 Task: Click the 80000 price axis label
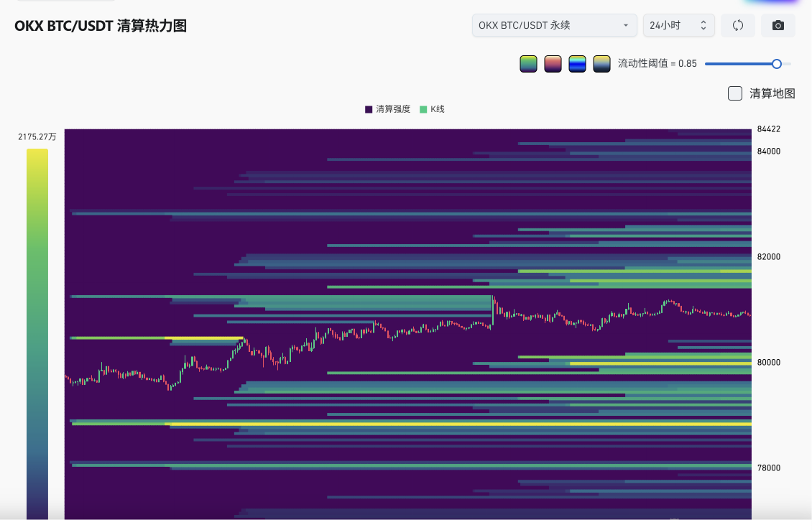768,362
